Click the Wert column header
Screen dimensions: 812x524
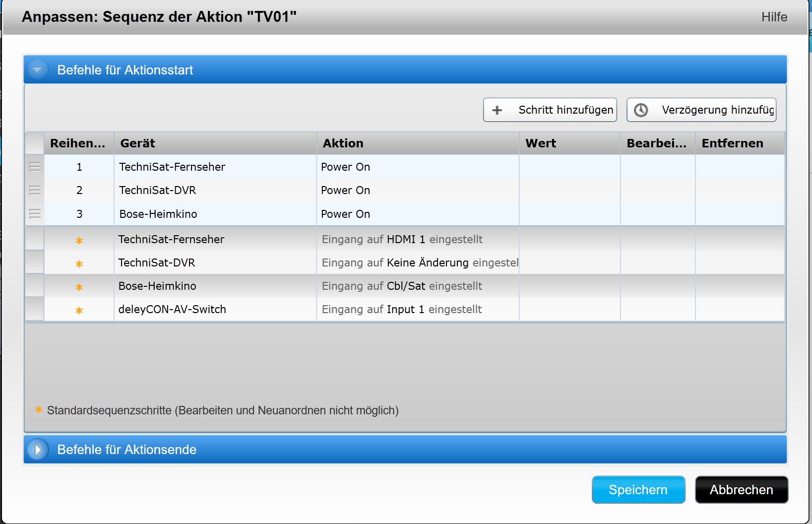click(x=569, y=143)
